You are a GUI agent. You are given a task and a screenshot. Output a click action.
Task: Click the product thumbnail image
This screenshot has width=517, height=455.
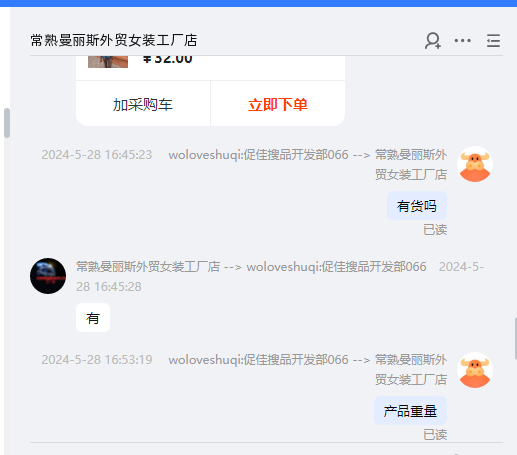click(108, 62)
